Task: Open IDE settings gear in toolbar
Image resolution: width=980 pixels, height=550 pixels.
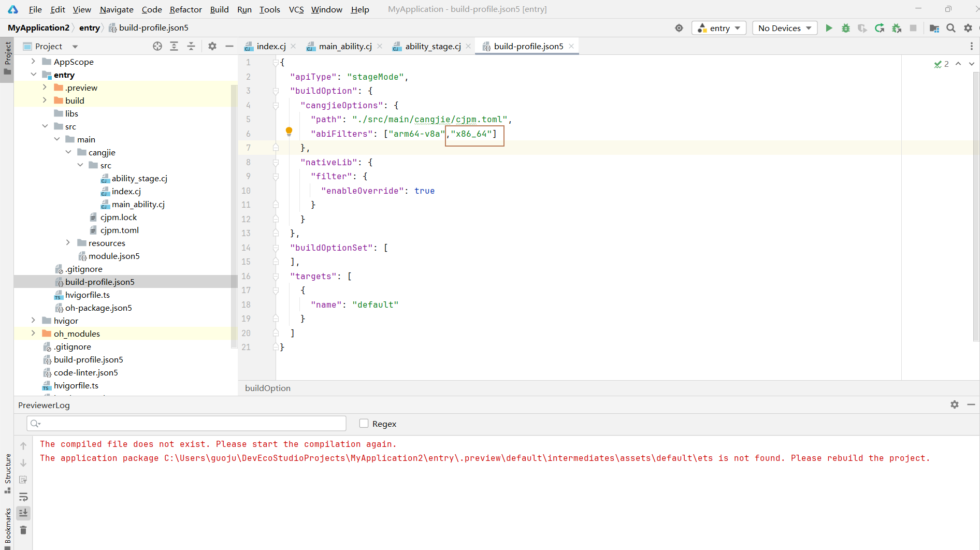Action: [968, 28]
